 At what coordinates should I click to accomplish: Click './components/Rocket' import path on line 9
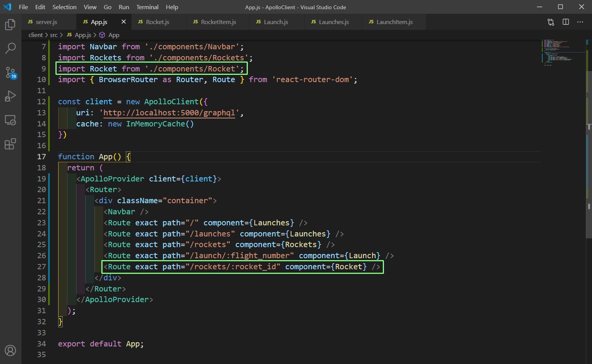tap(192, 69)
